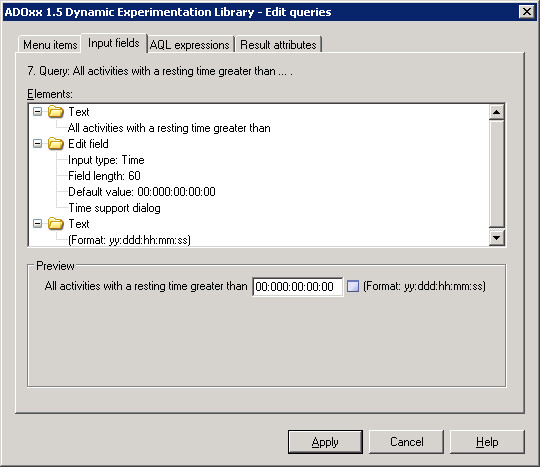
Task: Select the 'Input type: Time' tree entry
Action: tap(106, 160)
